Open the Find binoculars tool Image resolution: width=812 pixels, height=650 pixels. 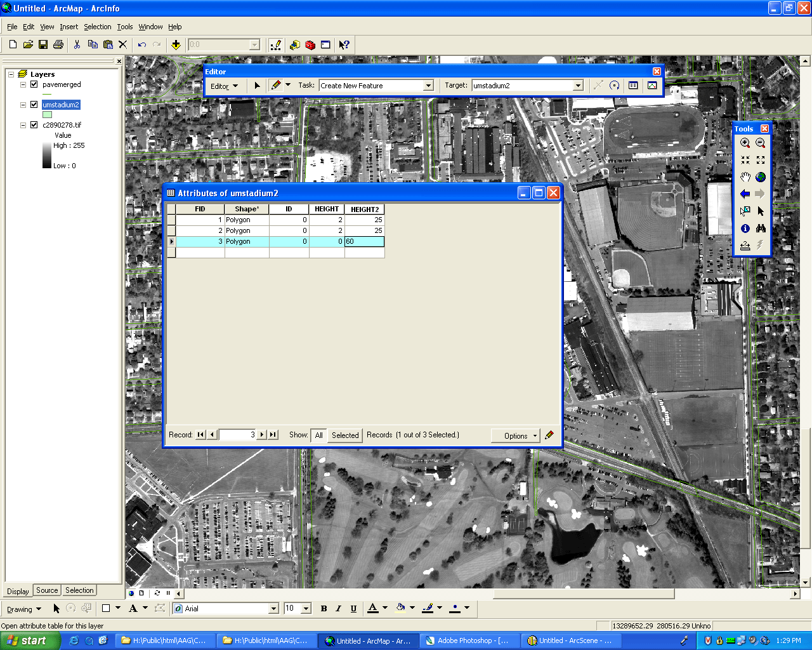click(761, 229)
